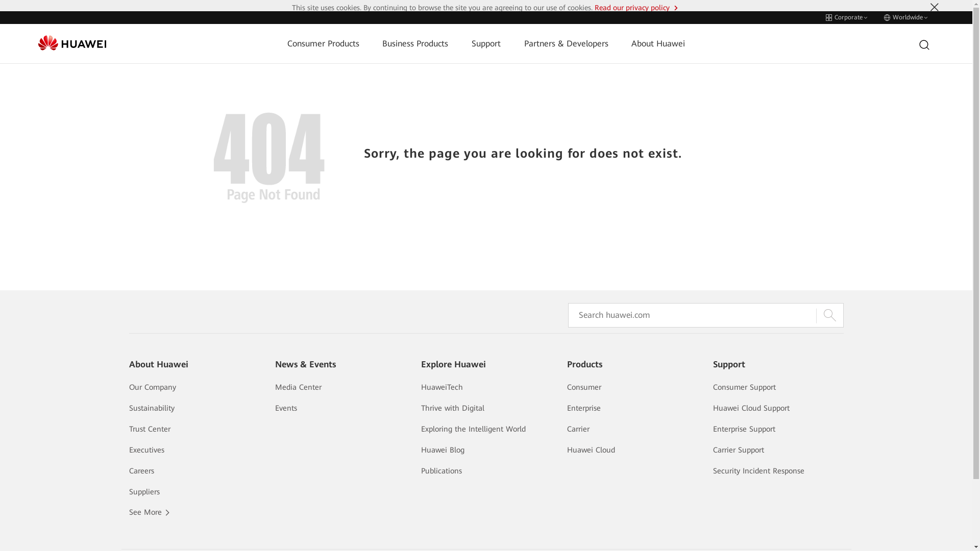Open About Huawei navigation menu
980x551 pixels.
click(x=657, y=44)
